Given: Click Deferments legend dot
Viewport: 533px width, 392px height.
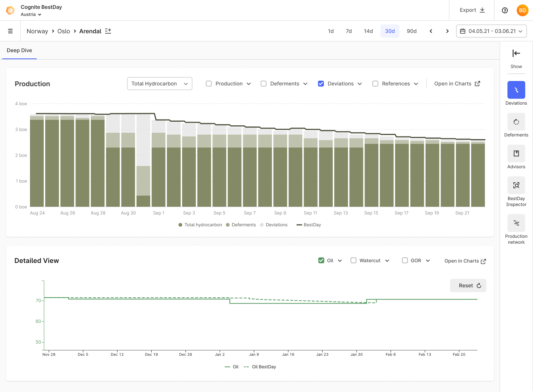Looking at the screenshot, I should 228,225.
